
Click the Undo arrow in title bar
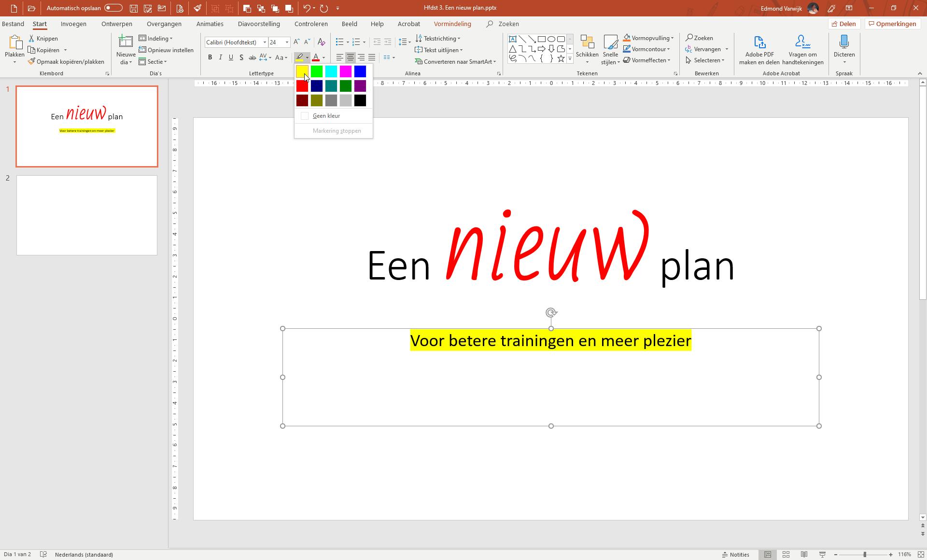306,8
